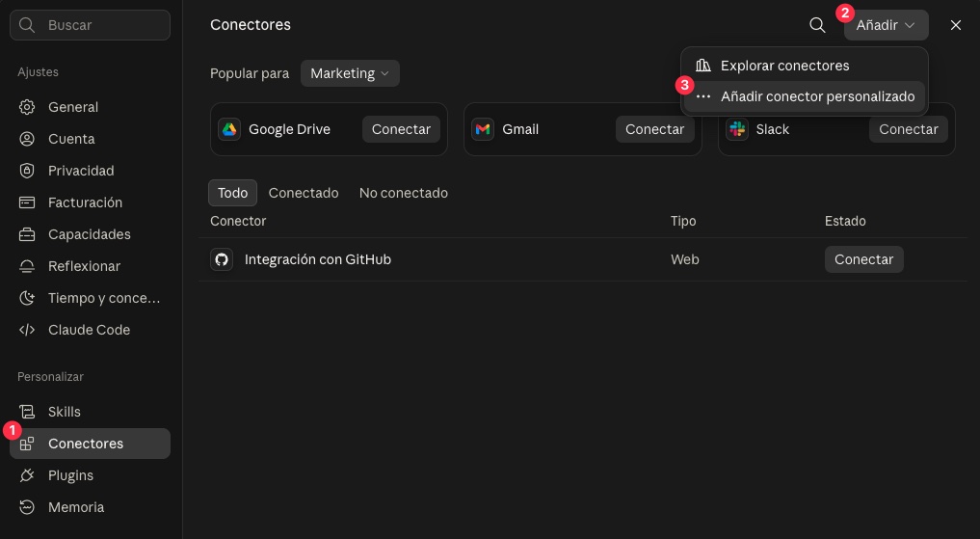Select the Memoria icon in sidebar
Screen dimensions: 980x539
[x=27, y=507]
